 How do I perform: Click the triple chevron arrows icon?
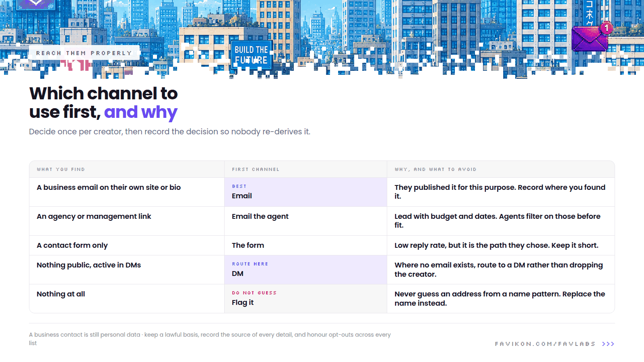pyautogui.click(x=608, y=344)
